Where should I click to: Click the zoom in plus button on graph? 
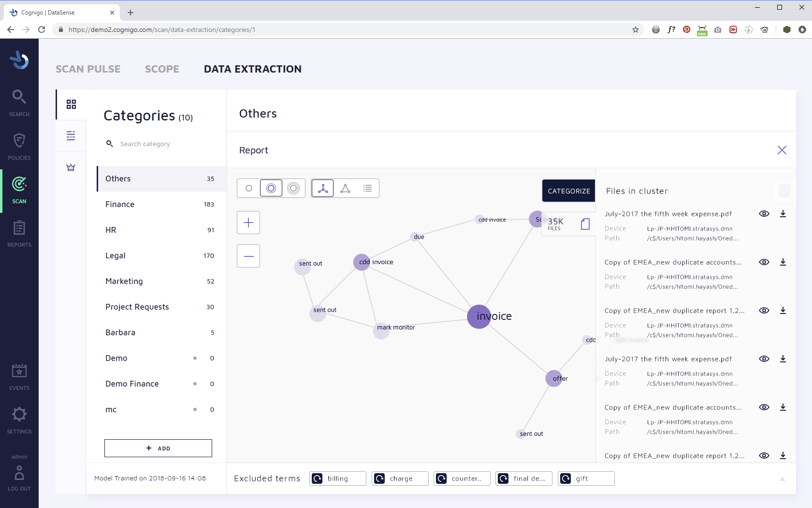[248, 223]
